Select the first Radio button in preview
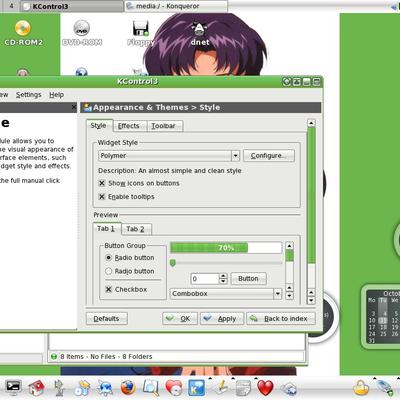 108,258
